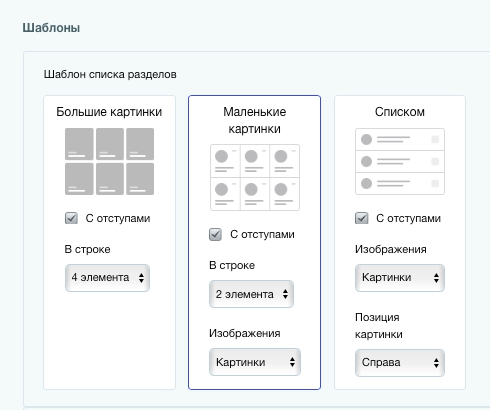Toggle 'С отступами' under Большие картинки
490x410 pixels.
[x=71, y=218]
